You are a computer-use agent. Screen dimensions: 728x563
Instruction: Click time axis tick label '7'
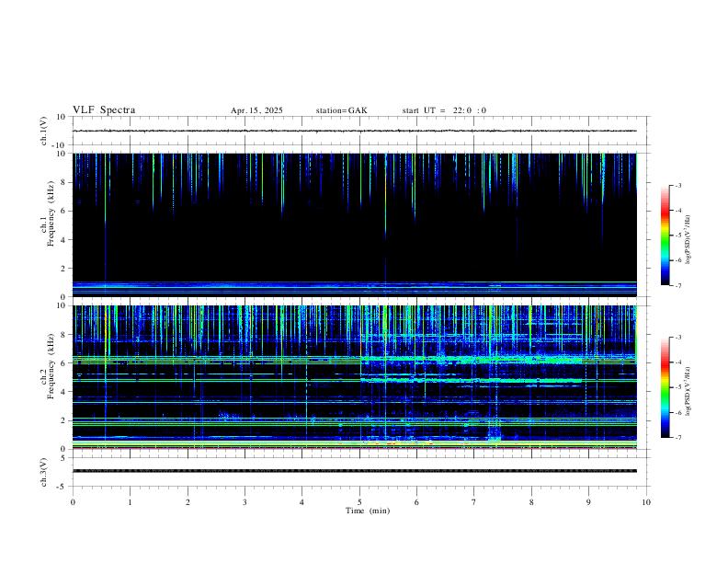click(x=474, y=502)
